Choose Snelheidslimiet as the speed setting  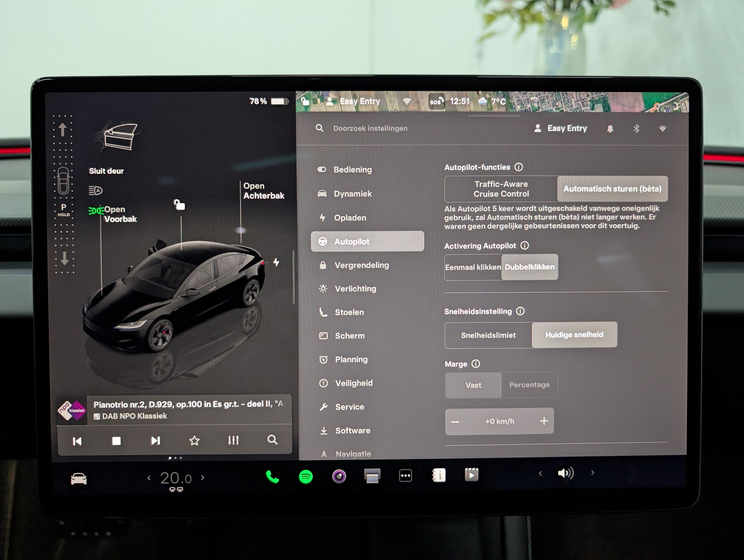tap(488, 335)
